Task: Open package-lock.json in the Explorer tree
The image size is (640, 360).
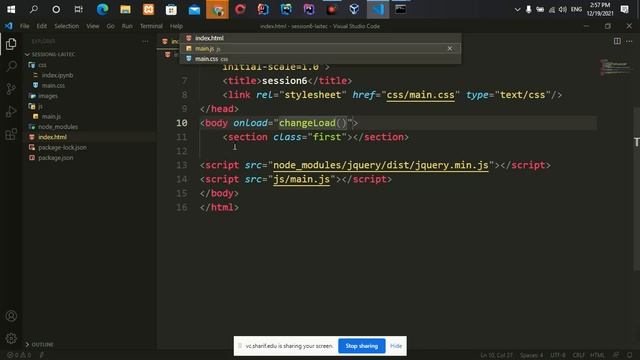Action: coord(62,147)
